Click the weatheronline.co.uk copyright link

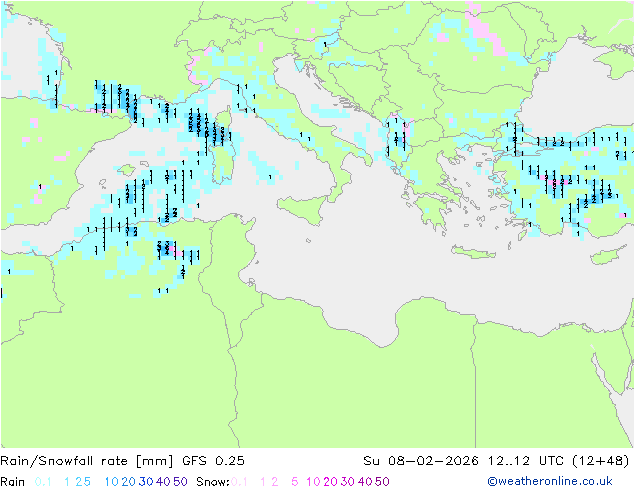550,481
